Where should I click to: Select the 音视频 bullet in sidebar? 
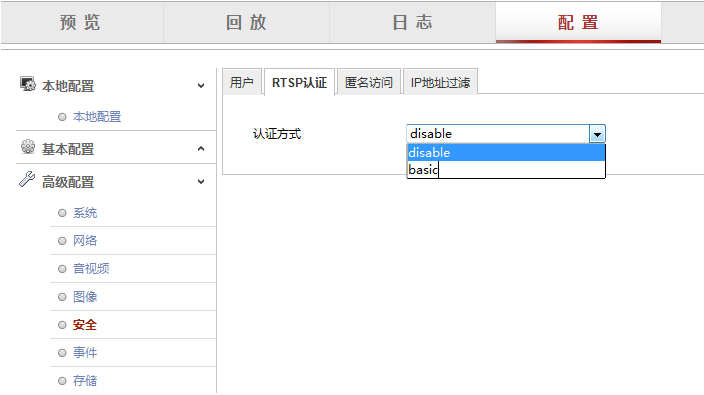pos(62,269)
